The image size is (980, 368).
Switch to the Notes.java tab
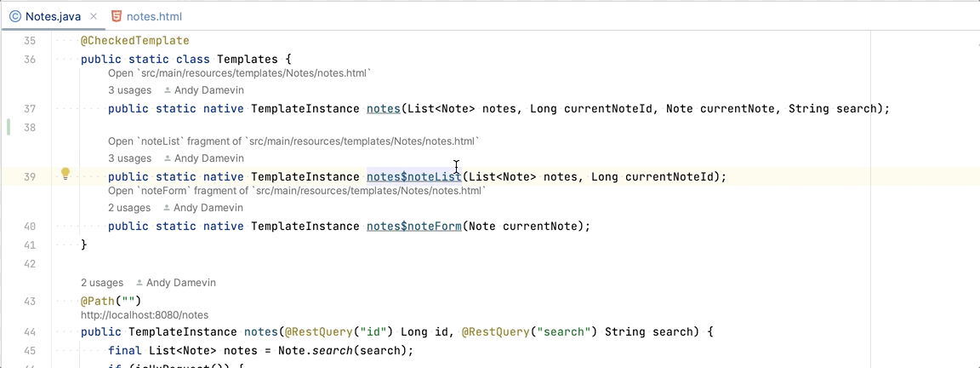tap(53, 17)
